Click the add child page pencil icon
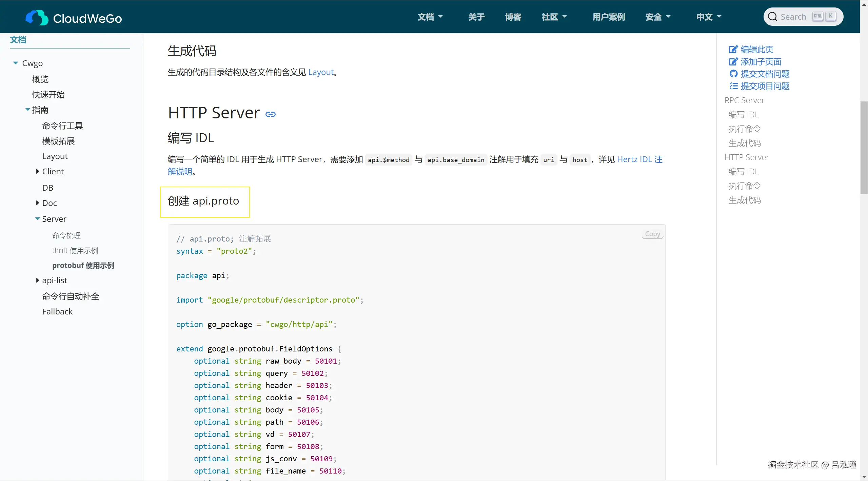The width and height of the screenshot is (868, 481). [733, 62]
